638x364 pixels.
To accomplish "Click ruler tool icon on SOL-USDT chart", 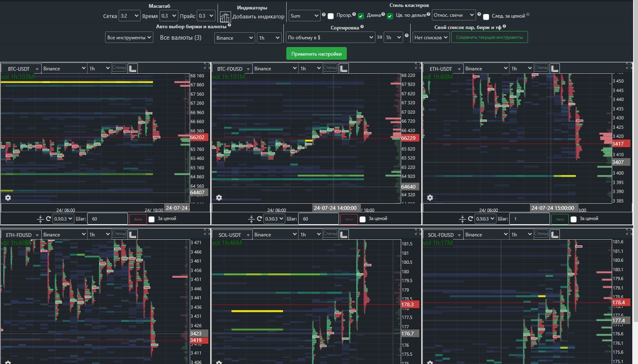I will pos(344,234).
